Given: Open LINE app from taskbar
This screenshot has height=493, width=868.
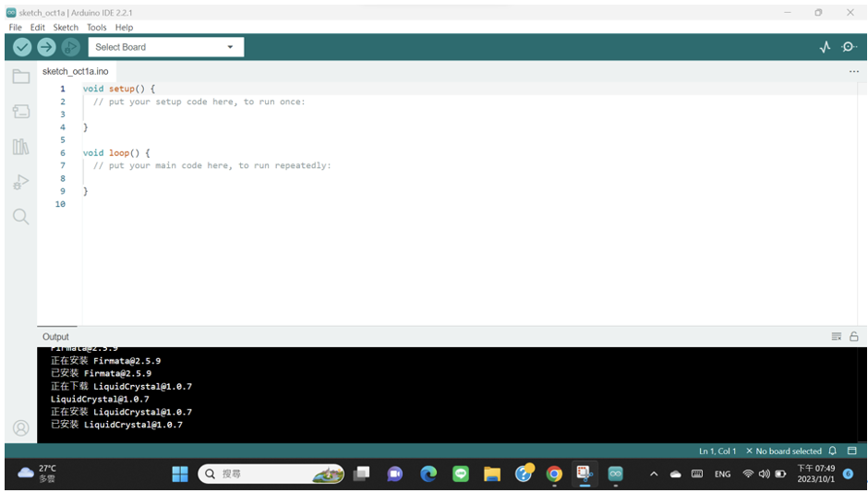Looking at the screenshot, I should (x=461, y=474).
